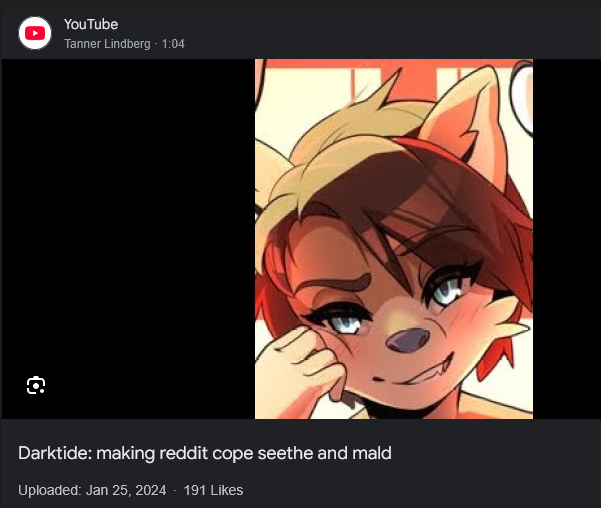Click the white play triangle inside YouTube logo
Viewport: 601px width, 508px height.
35,33
